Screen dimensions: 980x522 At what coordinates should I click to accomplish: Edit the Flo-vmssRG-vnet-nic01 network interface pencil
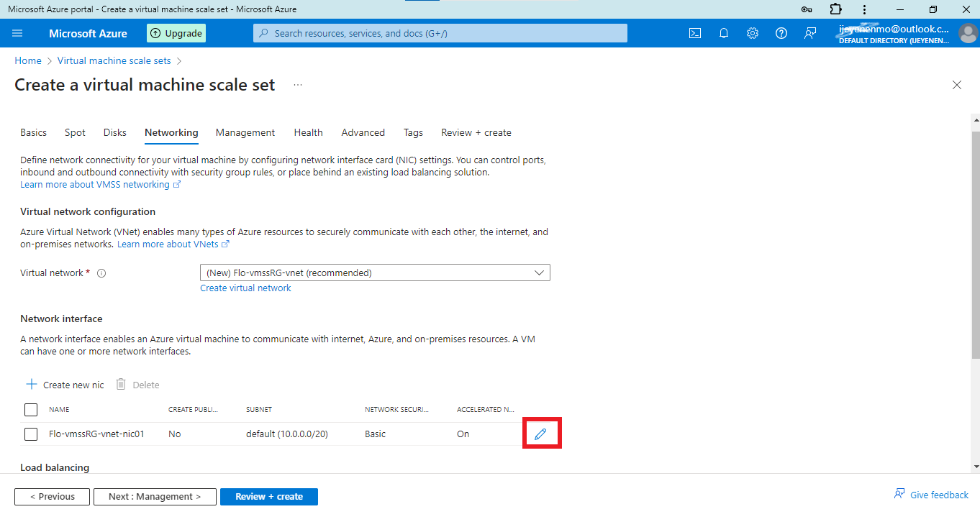pos(541,434)
